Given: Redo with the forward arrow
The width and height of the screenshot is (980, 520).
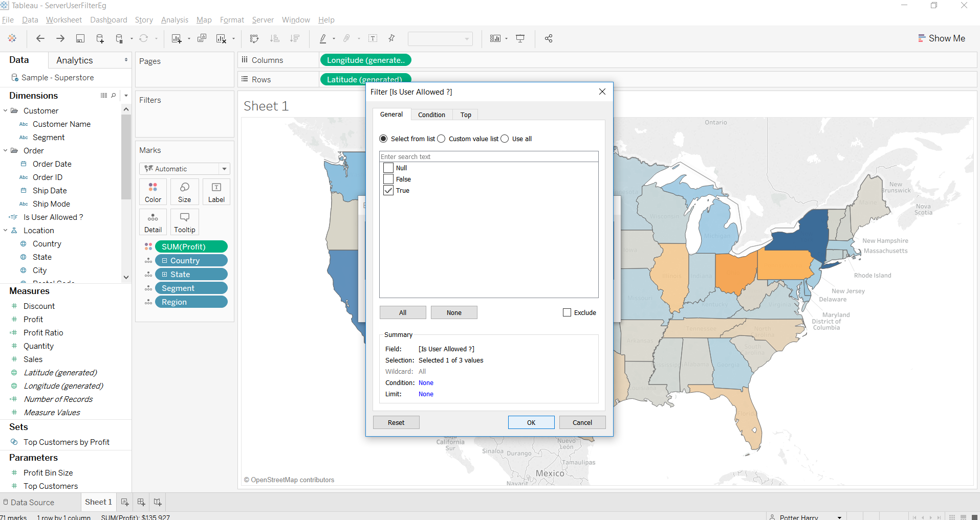Looking at the screenshot, I should pyautogui.click(x=60, y=38).
